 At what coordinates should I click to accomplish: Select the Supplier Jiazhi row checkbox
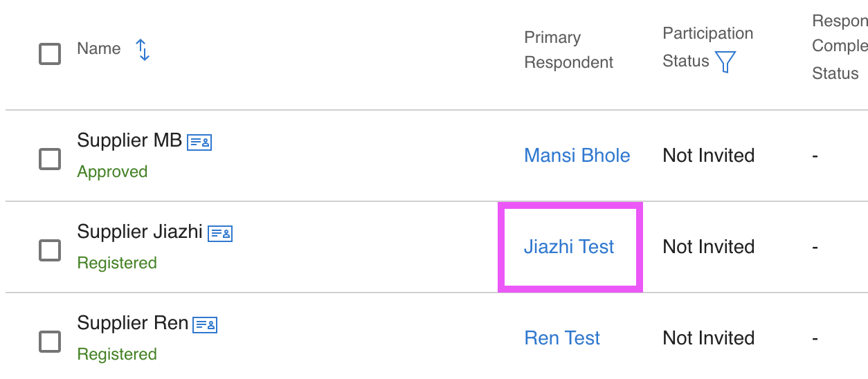pos(50,250)
